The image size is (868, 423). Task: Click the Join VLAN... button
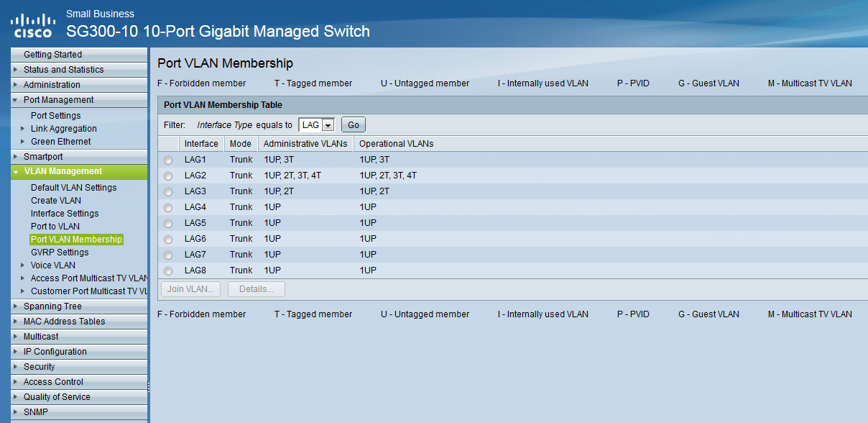(191, 289)
